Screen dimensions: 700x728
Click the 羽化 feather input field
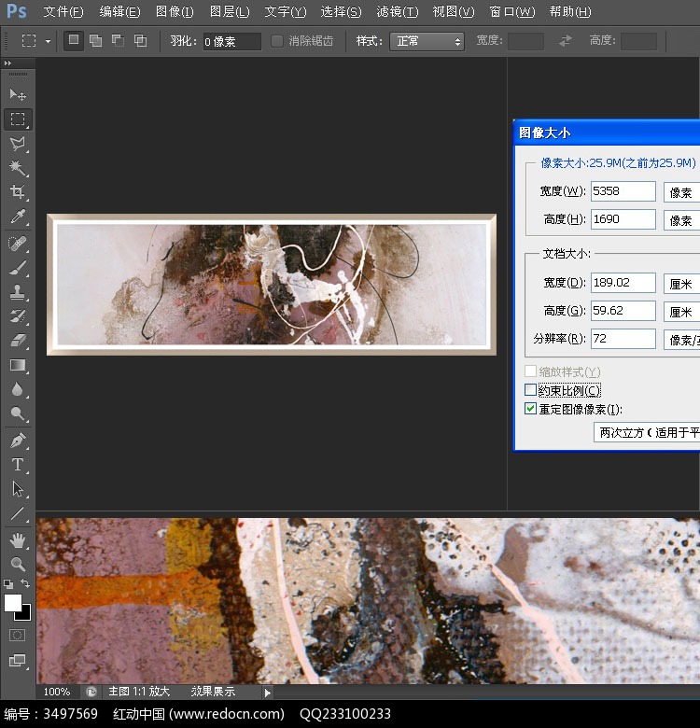231,41
